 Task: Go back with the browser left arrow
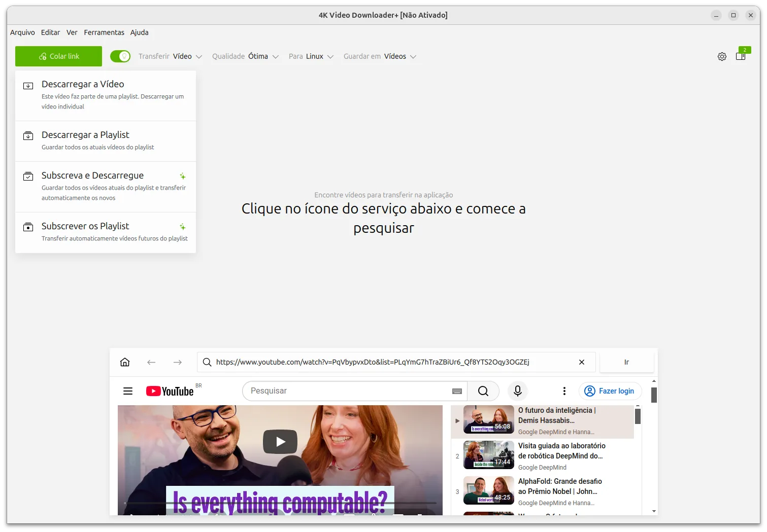point(151,362)
